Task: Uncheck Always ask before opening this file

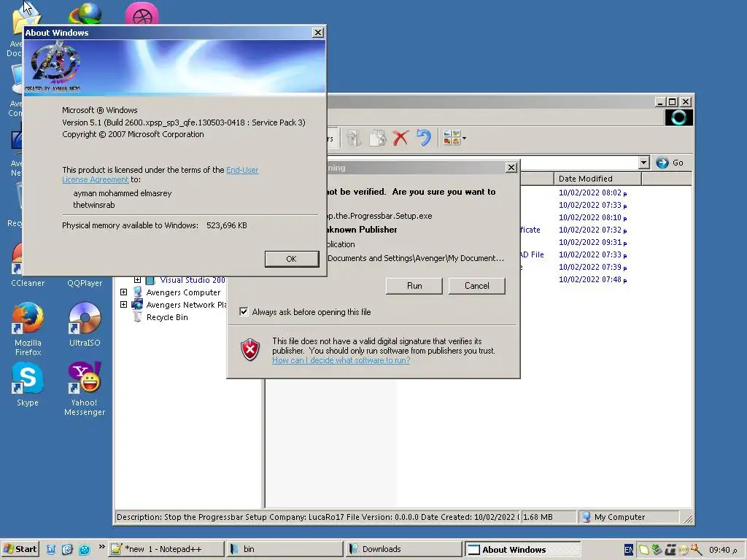Action: click(244, 312)
